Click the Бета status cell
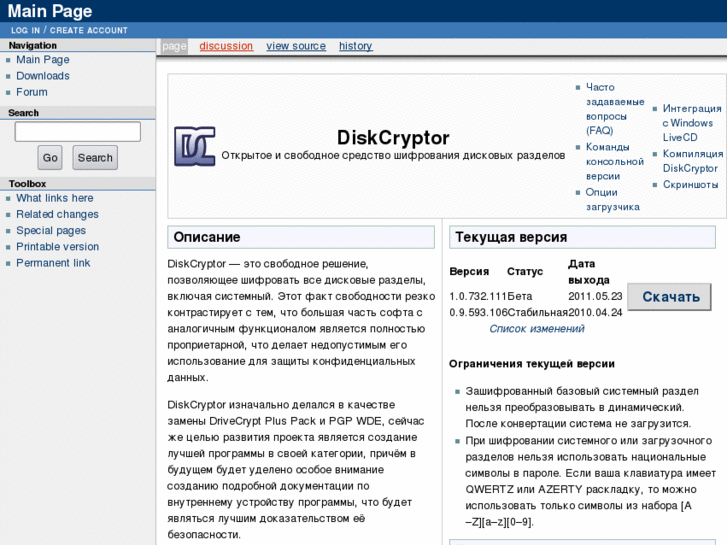Image resolution: width=727 pixels, height=545 pixels. point(520,296)
